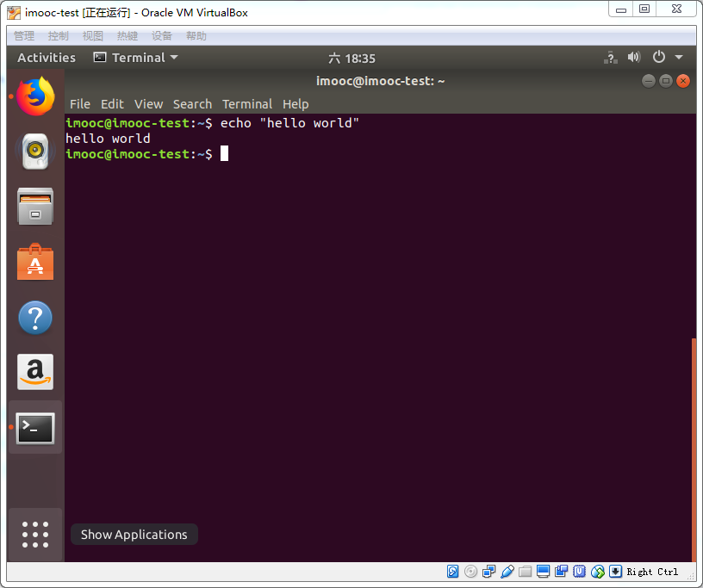Viewport: 703px width, 588px height.
Task: Click the 'hello world' output line
Action: (108, 139)
